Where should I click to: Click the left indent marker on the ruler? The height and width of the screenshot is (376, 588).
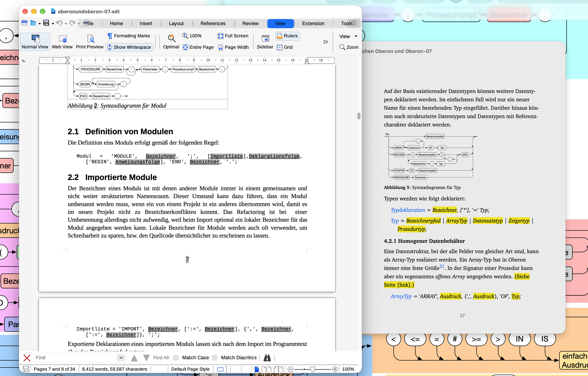(x=67, y=60)
